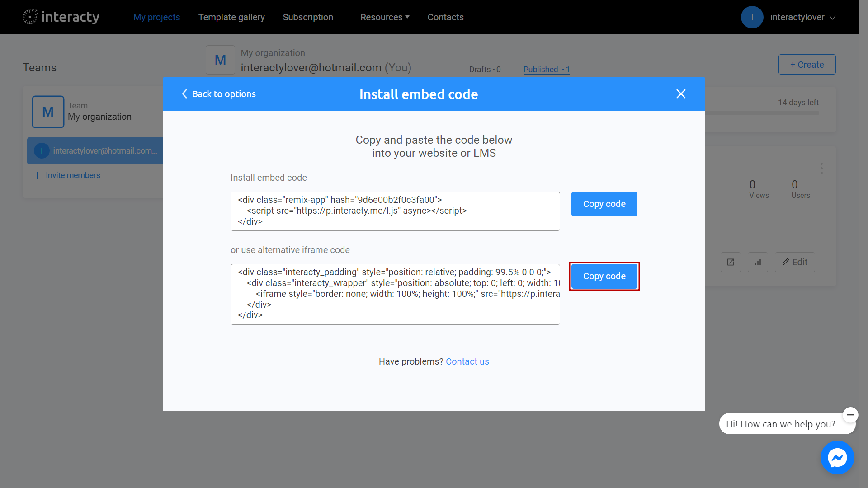Viewport: 868px width, 488px height.
Task: Click the Invite members plus button
Action: (67, 175)
